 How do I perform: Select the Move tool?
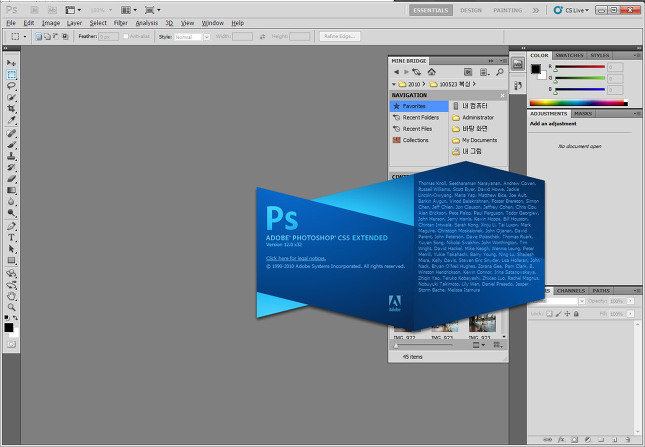pos(11,63)
